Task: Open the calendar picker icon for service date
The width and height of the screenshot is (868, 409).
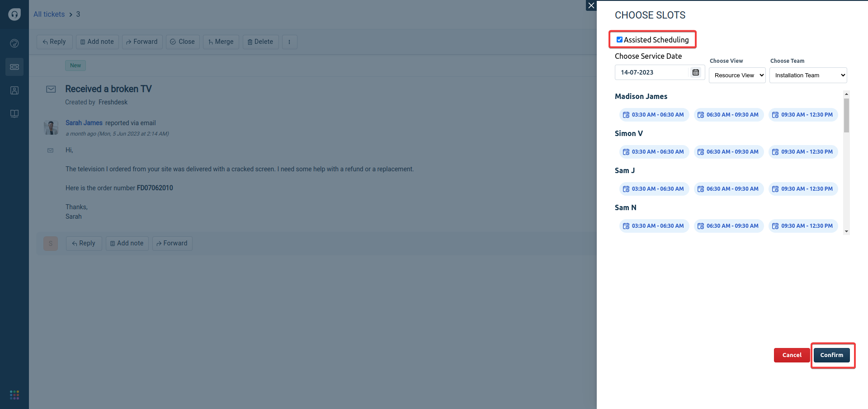Action: coord(696,72)
